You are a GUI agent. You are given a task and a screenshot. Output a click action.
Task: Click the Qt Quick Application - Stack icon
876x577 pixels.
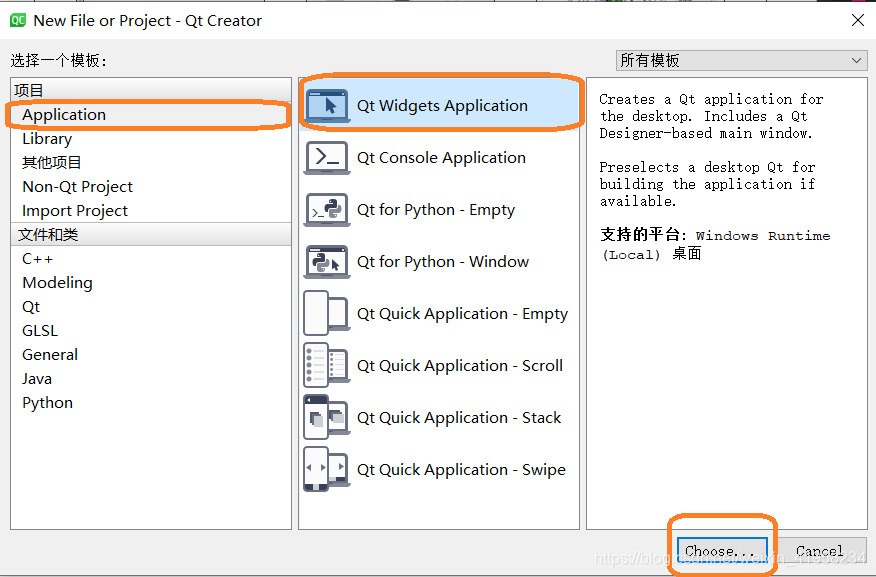coord(327,417)
